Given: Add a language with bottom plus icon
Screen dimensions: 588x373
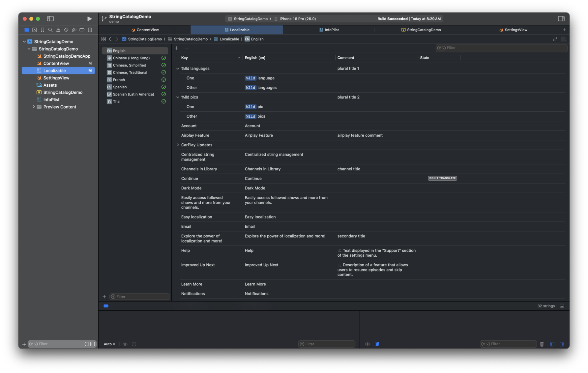Looking at the screenshot, I should (104, 297).
